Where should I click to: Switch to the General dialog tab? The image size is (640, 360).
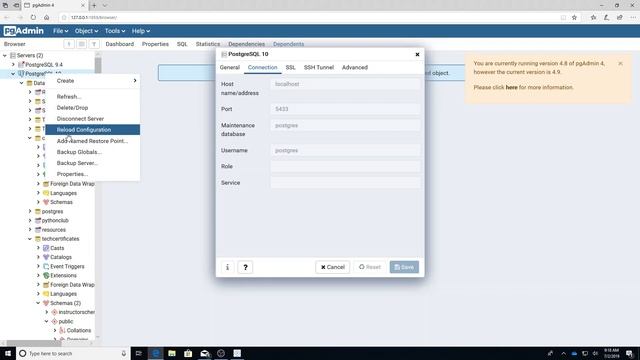(x=229, y=67)
